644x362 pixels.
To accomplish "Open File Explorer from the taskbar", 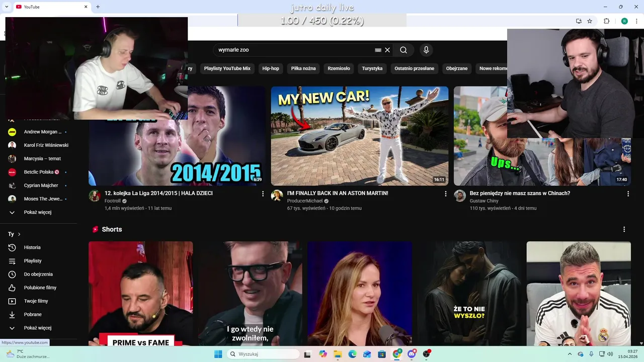I will point(338,354).
